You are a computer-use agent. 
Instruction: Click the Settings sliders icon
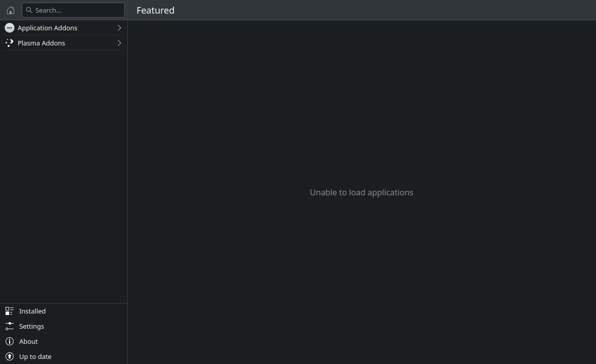pos(10,327)
